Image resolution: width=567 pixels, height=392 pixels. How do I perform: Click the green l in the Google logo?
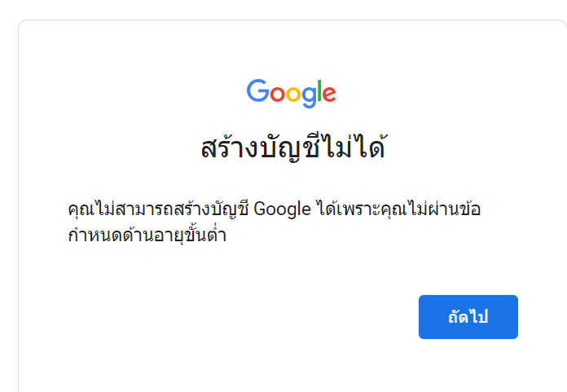tap(319, 90)
